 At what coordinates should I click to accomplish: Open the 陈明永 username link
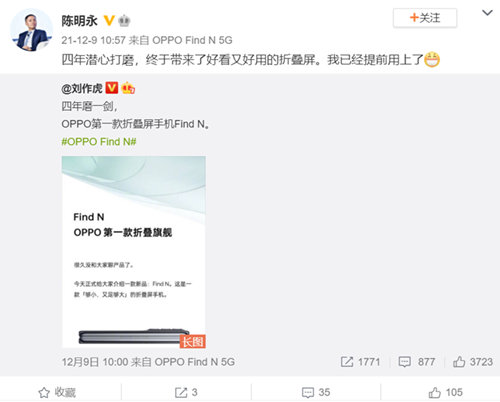coord(79,21)
